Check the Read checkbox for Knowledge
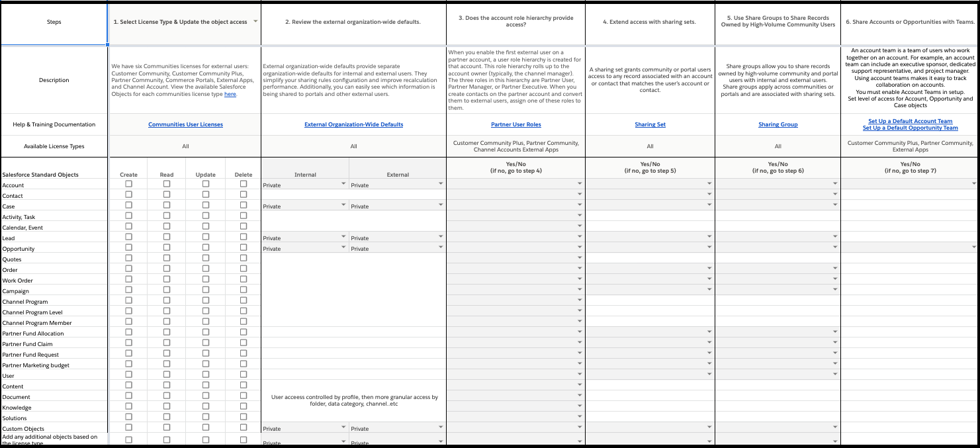Image resolution: width=980 pixels, height=448 pixels. (167, 408)
